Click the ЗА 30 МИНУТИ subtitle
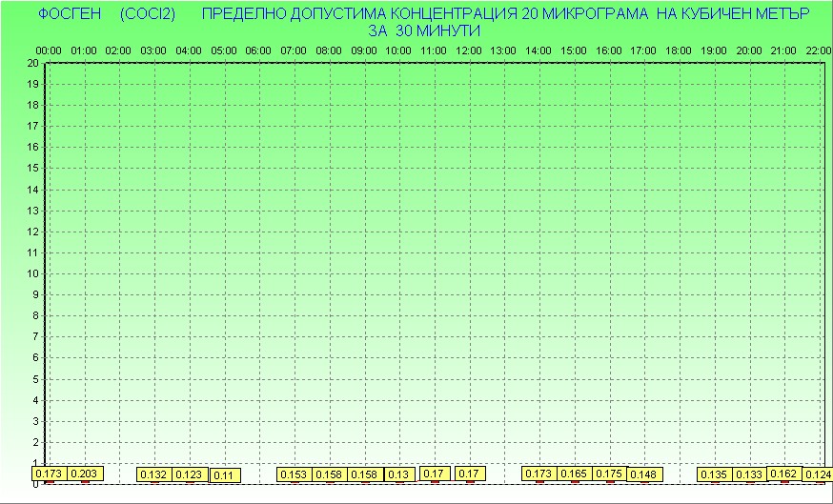Screen dimensions: 833x504 (x=424, y=30)
